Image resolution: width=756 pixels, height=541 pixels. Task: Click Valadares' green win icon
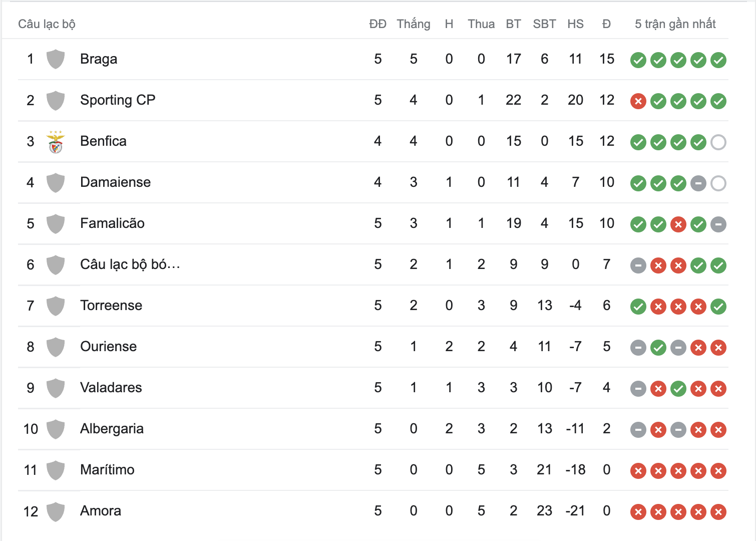678,389
